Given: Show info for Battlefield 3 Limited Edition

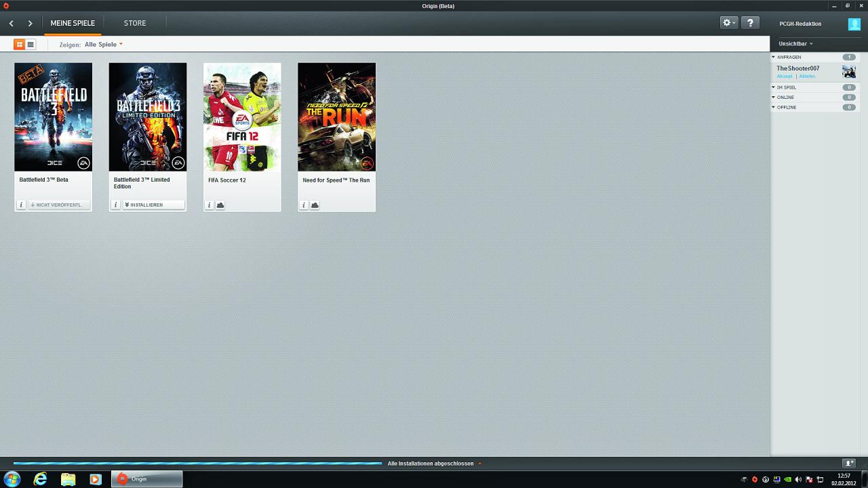Looking at the screenshot, I should [116, 205].
